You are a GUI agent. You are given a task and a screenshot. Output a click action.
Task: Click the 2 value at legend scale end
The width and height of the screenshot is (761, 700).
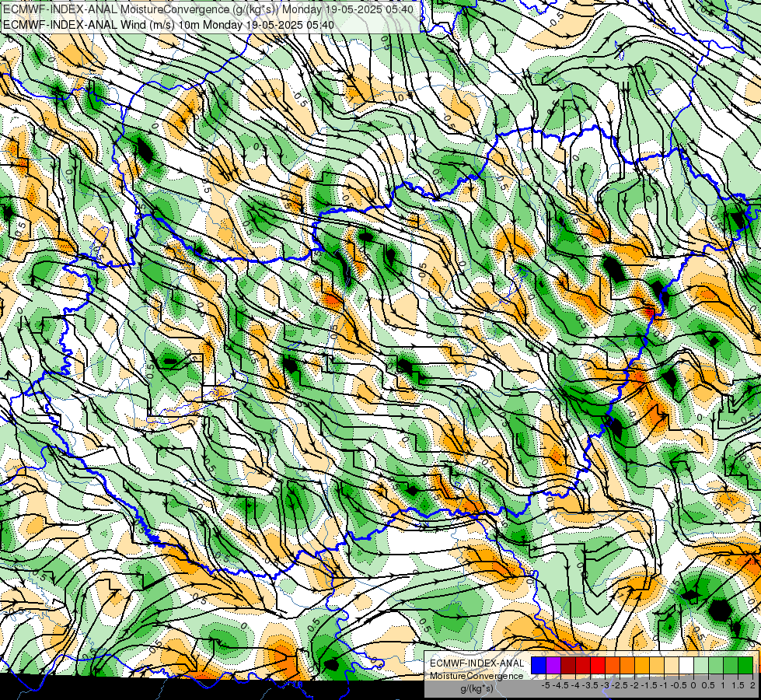(x=752, y=685)
